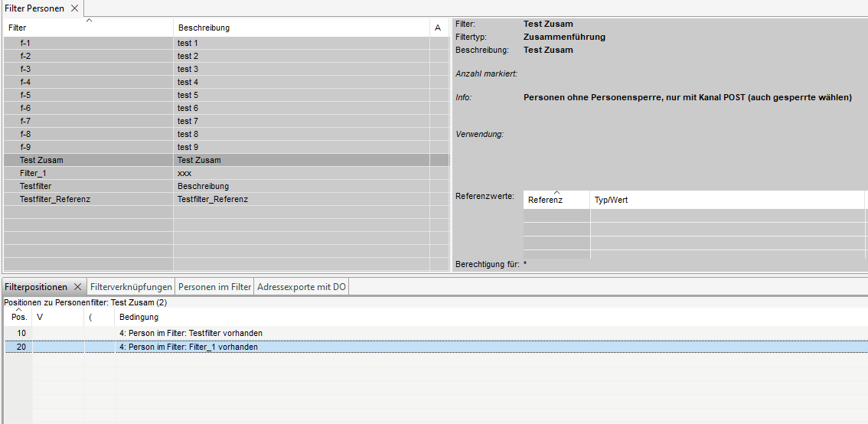Click the Pos. column header
Image resolution: width=868 pixels, height=424 pixels.
click(19, 317)
